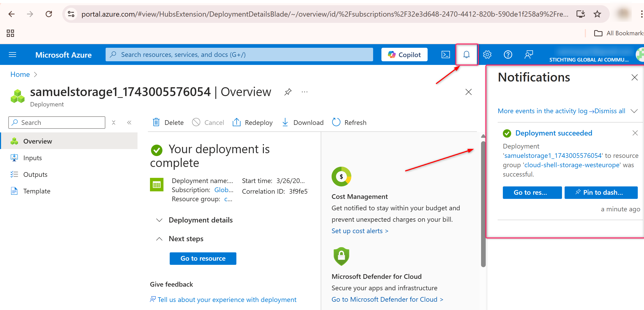Dismiss the Deployment succeeded notification
Viewport: 644px width, 310px height.
coord(635,133)
